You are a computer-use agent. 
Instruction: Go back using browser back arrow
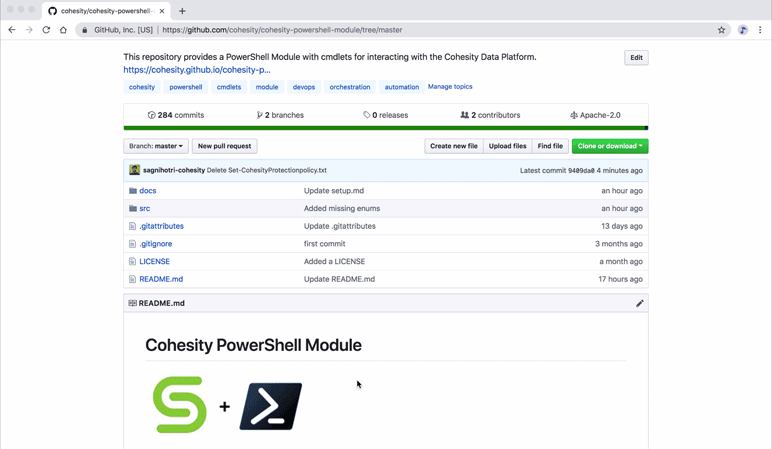point(12,30)
